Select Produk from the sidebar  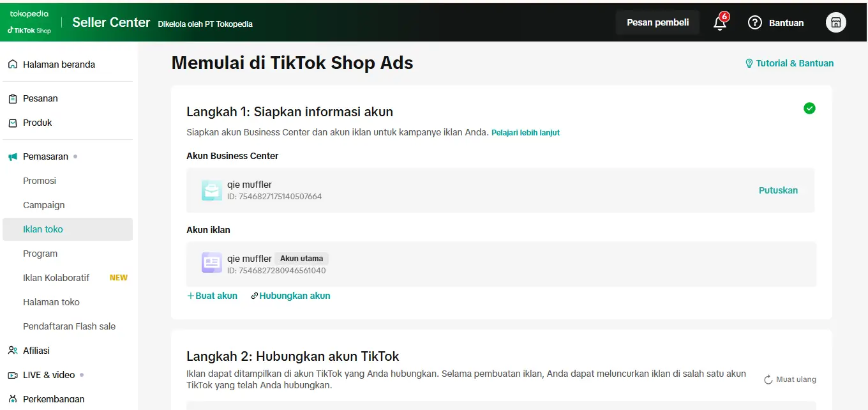[x=38, y=123]
